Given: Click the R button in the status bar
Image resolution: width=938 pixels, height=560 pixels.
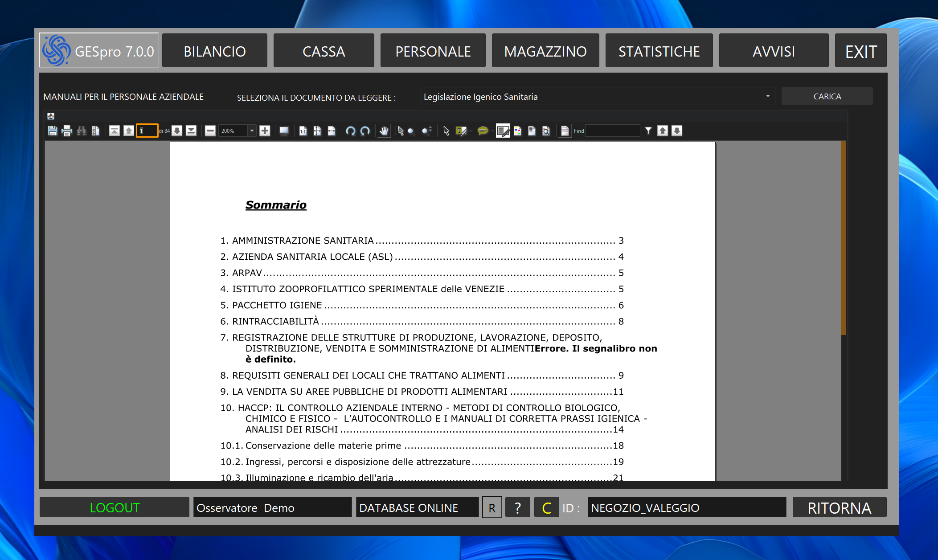Looking at the screenshot, I should pyautogui.click(x=492, y=508).
